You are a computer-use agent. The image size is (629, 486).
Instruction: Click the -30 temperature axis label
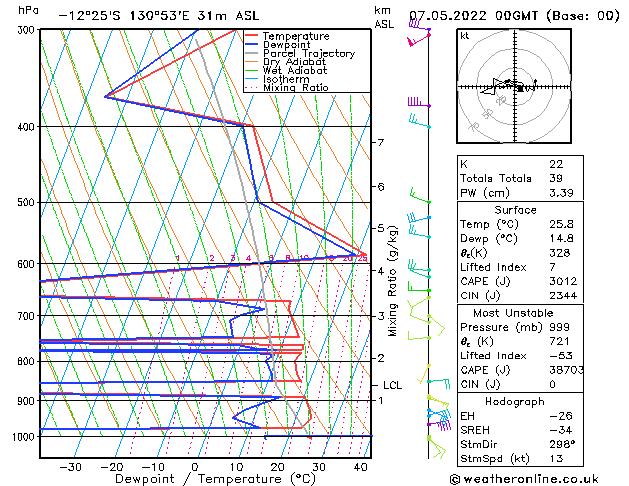coord(70,467)
